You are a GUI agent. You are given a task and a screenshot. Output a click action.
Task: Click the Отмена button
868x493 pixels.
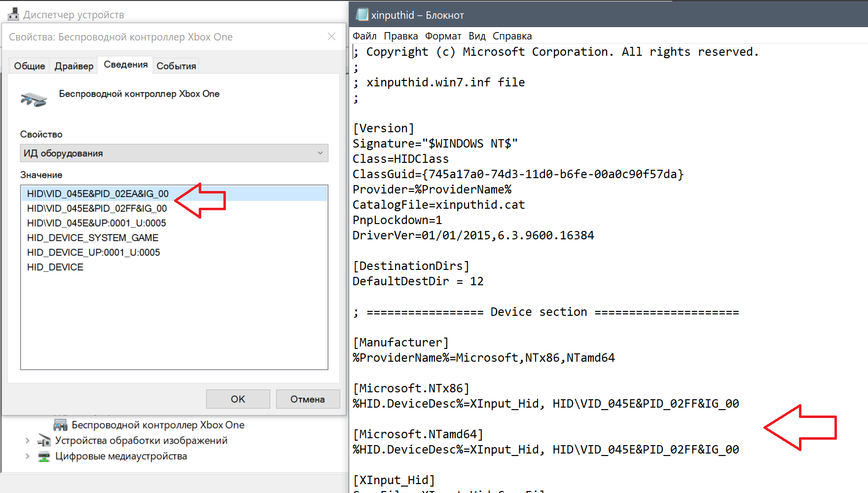coord(308,399)
